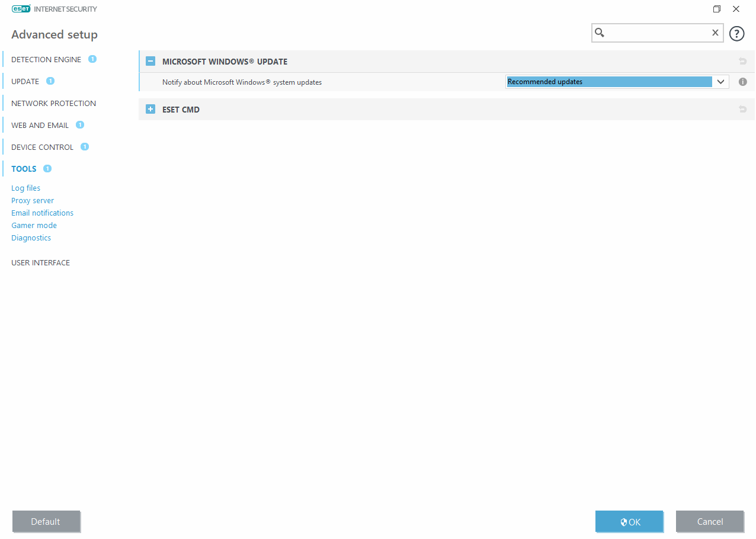This screenshot has height=539, width=756.
Task: Discard changes with Cancel button
Action: coord(710,522)
